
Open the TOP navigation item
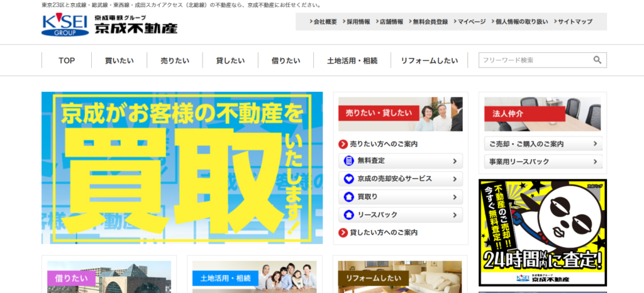click(67, 60)
